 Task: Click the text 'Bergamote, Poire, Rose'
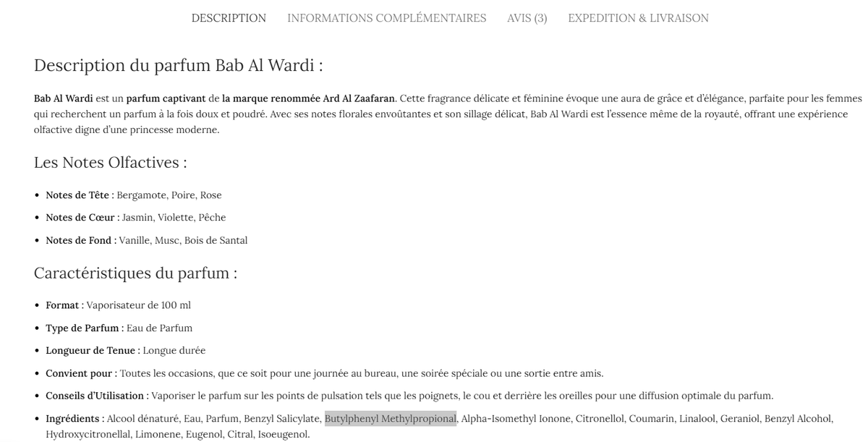coord(169,195)
